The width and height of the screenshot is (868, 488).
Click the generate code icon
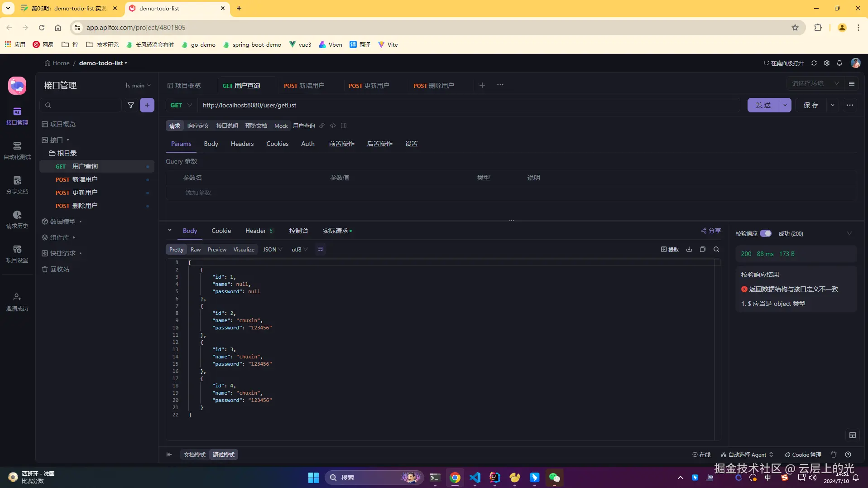pyautogui.click(x=333, y=126)
